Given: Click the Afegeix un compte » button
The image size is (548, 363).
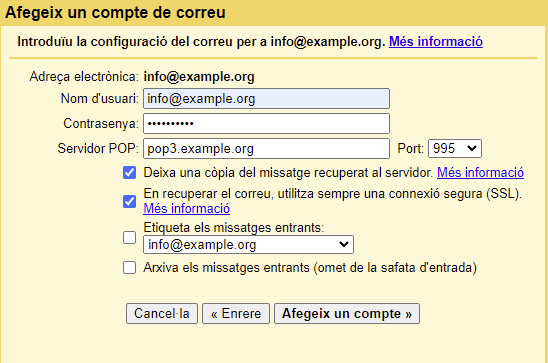Looking at the screenshot, I should click(x=347, y=313).
